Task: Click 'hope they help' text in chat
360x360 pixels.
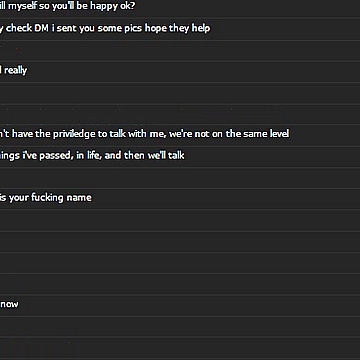Action: (x=177, y=29)
